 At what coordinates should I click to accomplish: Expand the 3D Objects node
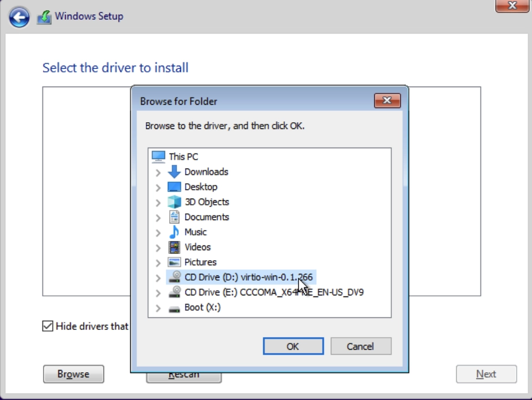158,203
